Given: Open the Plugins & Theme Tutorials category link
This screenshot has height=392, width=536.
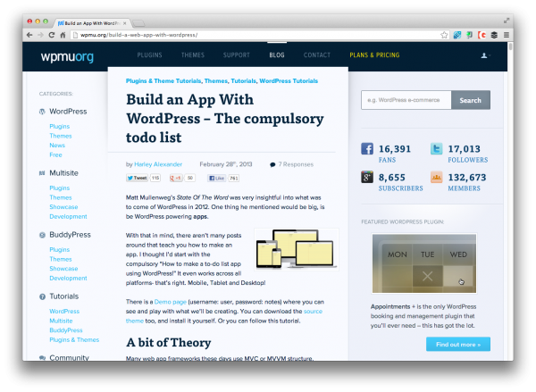Looking at the screenshot, I should click(163, 81).
